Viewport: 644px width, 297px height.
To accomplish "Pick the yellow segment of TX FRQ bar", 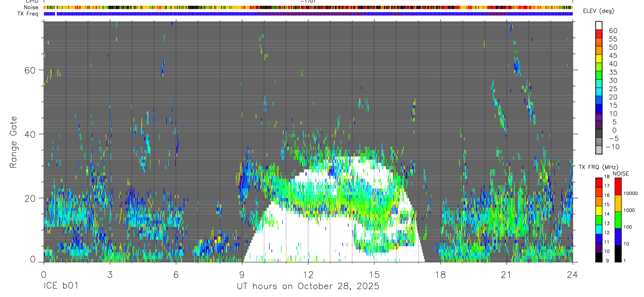I will pyautogui.click(x=599, y=211).
